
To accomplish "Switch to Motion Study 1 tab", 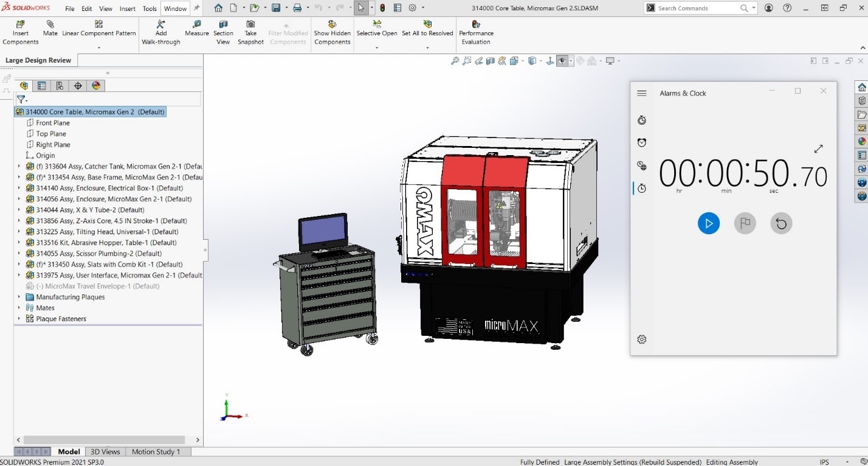I will [x=156, y=451].
